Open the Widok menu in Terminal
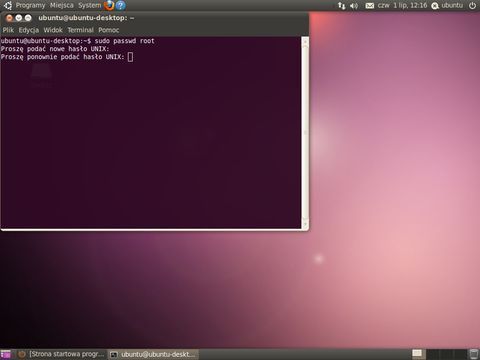The width and height of the screenshot is (480, 360). tap(53, 30)
